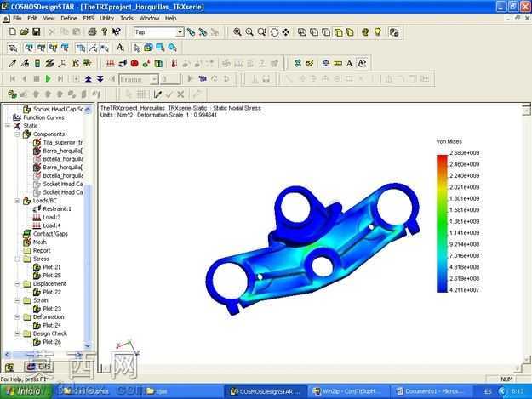This screenshot has height=399, width=532.
Task: Collapse the Loads/BC tree node
Action: [x=17, y=201]
